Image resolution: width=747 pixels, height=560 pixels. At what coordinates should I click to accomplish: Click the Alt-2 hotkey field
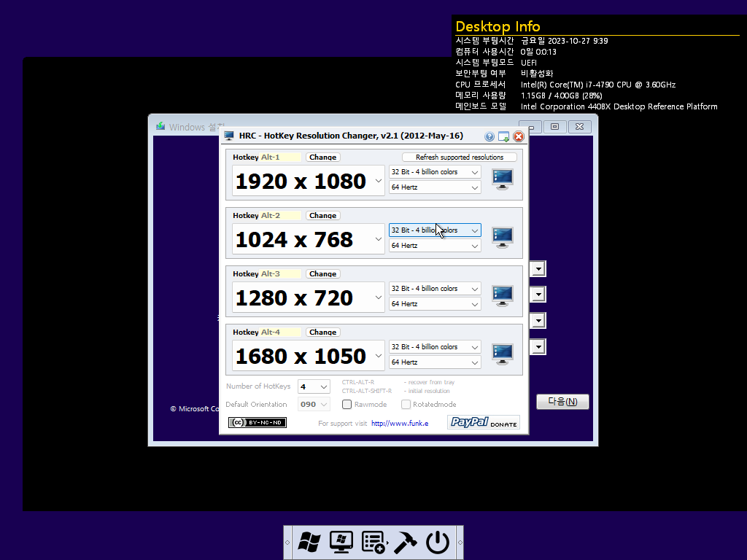tap(280, 215)
